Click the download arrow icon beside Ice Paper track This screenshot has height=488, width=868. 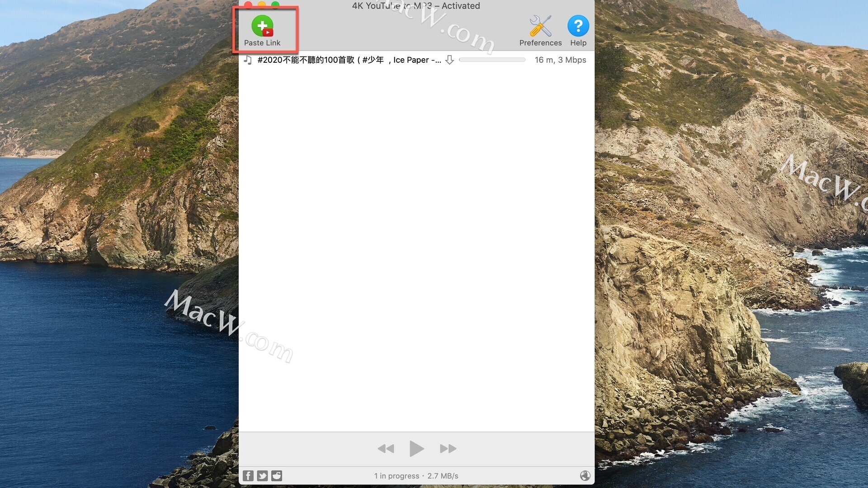pyautogui.click(x=449, y=60)
